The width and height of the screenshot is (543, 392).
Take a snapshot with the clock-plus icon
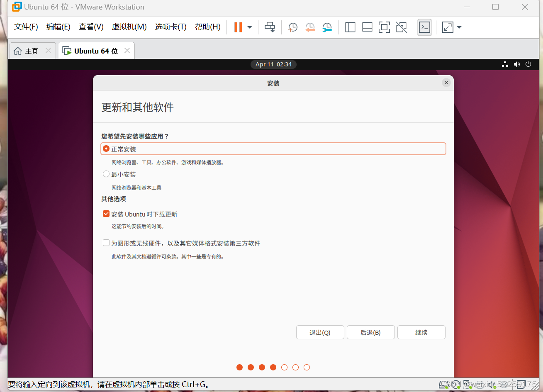point(293,27)
